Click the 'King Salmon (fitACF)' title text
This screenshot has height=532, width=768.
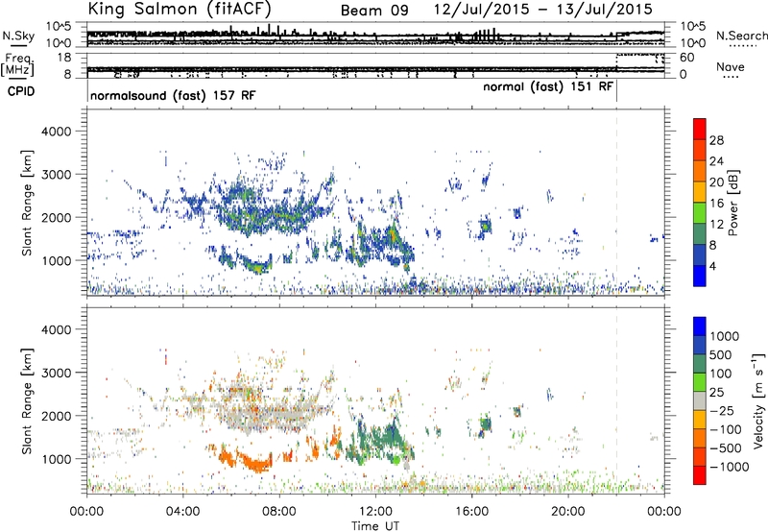click(x=179, y=9)
